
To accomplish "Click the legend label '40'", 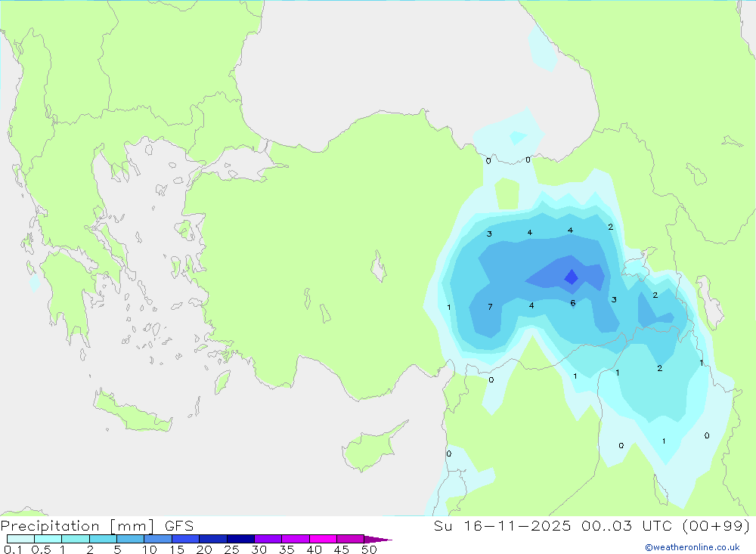I will tap(314, 549).
